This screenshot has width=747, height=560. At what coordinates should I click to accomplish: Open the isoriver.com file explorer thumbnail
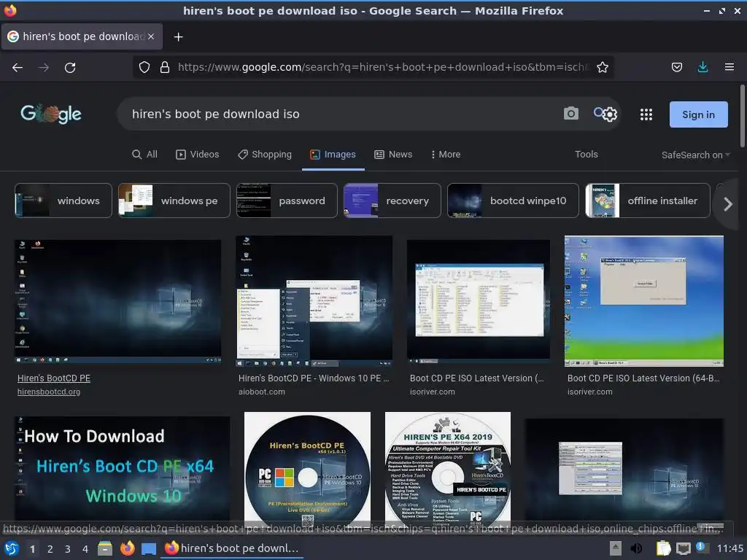[x=479, y=301]
